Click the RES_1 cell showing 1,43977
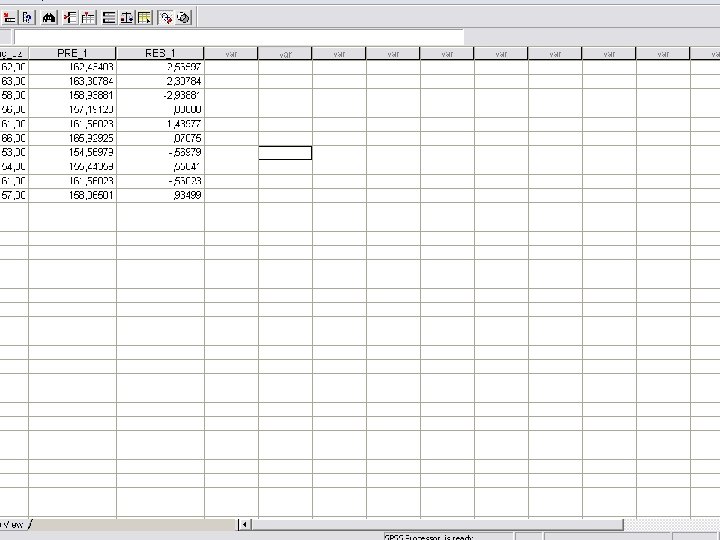720x540 pixels. [160, 124]
